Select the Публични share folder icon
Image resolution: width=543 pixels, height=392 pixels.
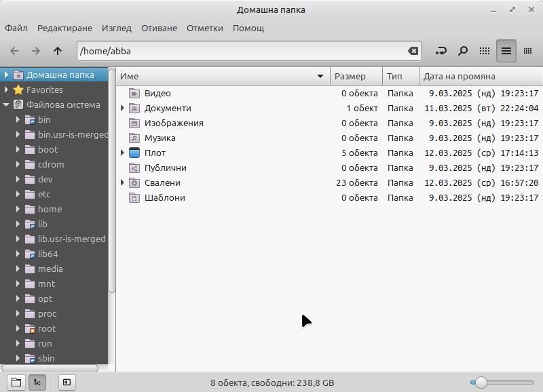[134, 168]
